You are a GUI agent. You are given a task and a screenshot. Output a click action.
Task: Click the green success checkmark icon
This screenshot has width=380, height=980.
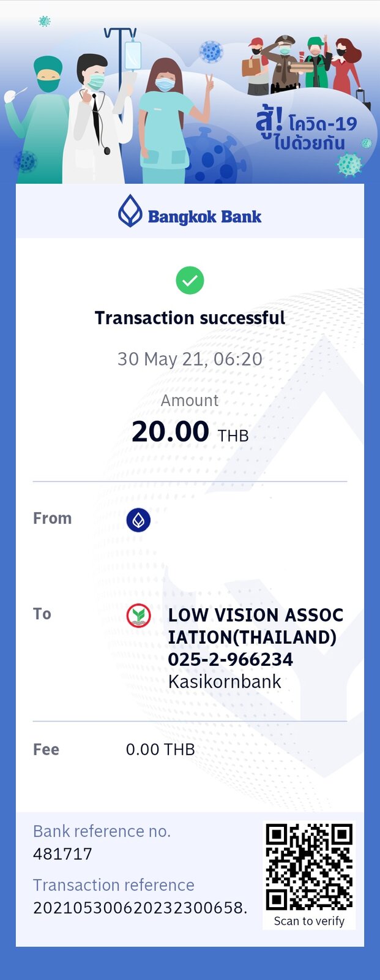pyautogui.click(x=190, y=281)
